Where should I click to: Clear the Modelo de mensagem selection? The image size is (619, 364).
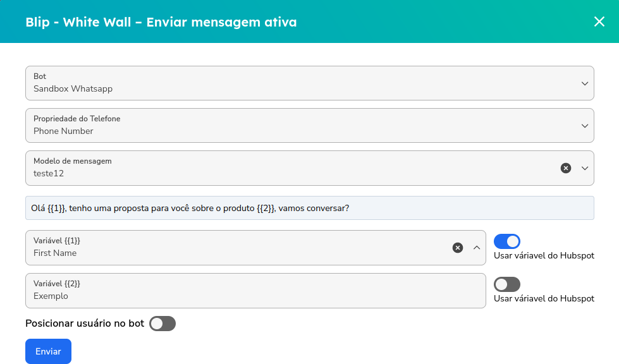tap(566, 168)
